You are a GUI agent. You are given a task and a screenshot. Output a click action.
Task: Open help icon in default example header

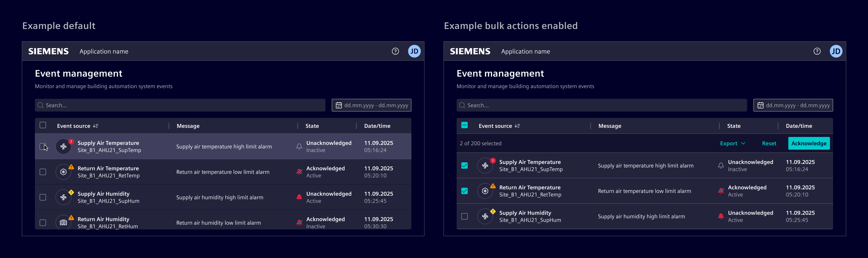pos(395,51)
